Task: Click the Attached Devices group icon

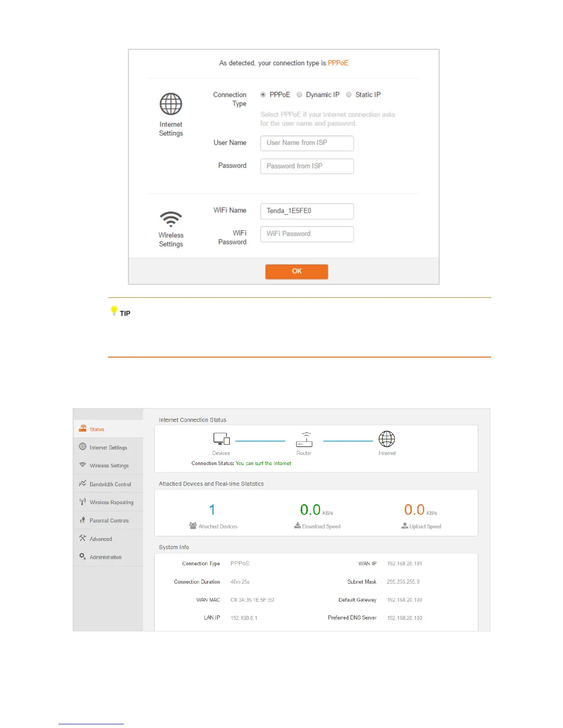Action: point(193,525)
